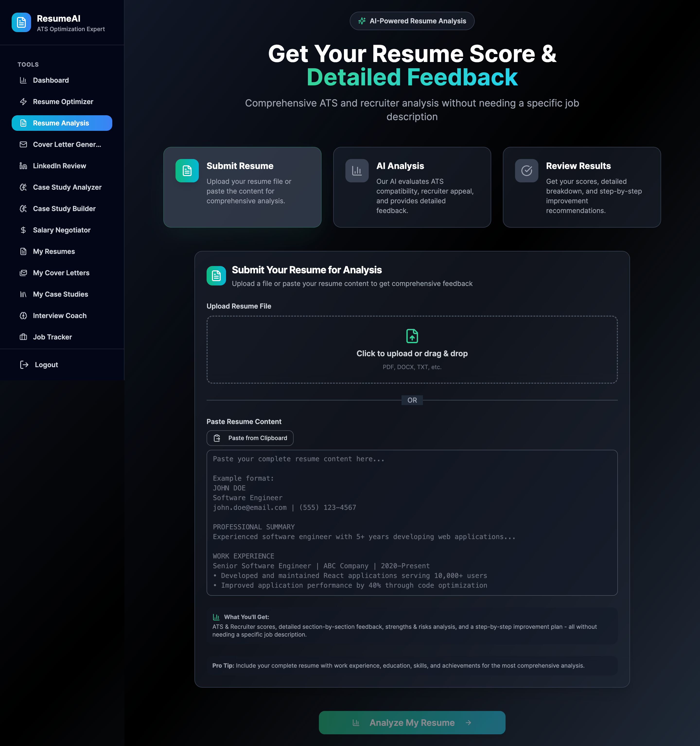Select the highlighted Resume Analysis tab
700x746 pixels.
61,123
